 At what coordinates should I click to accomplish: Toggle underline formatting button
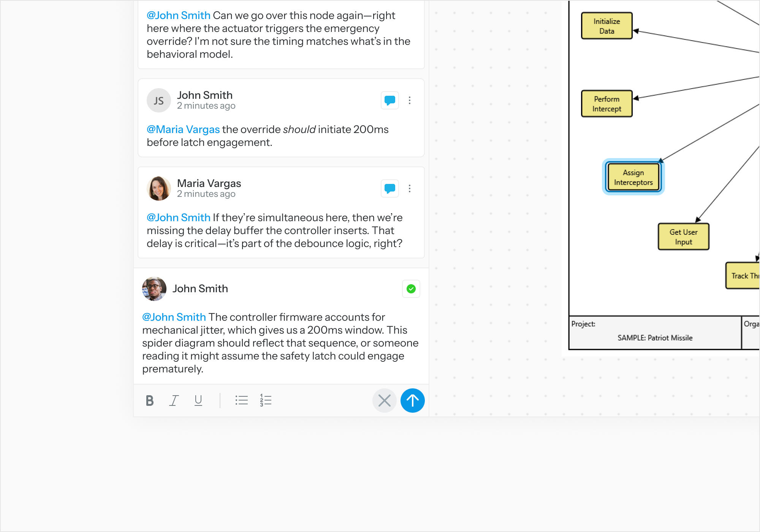pos(198,401)
